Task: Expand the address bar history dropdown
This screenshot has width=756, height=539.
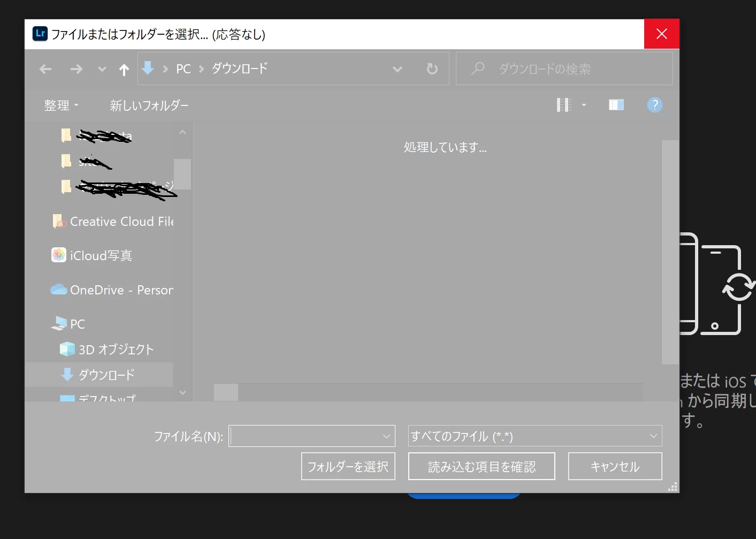Action: click(x=398, y=69)
